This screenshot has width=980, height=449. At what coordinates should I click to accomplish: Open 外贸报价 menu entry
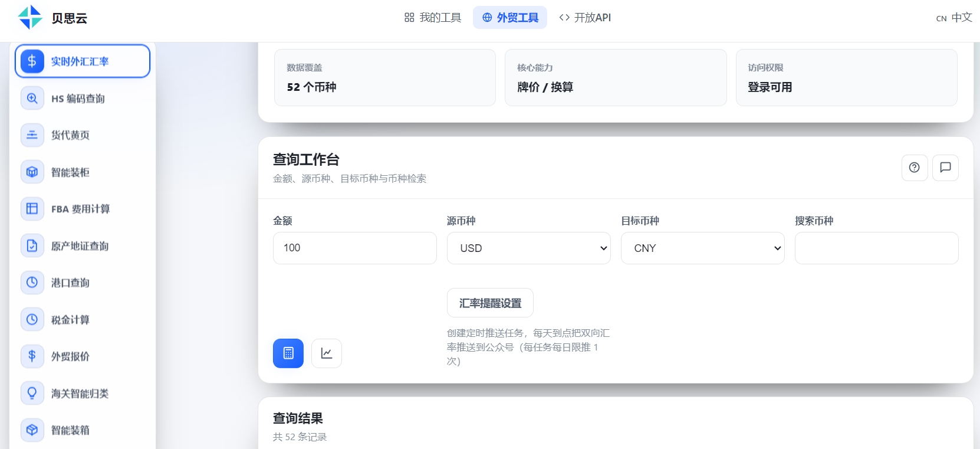pos(83,356)
